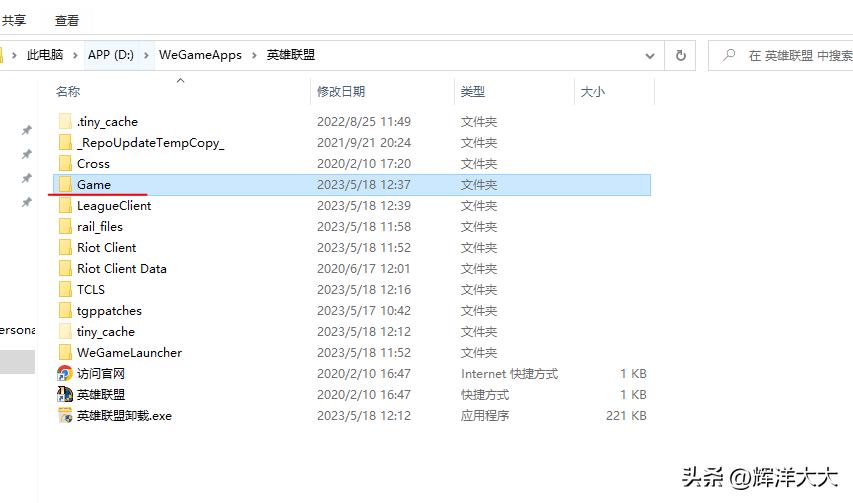Click date 2023/5/18 12:39

click(364, 206)
